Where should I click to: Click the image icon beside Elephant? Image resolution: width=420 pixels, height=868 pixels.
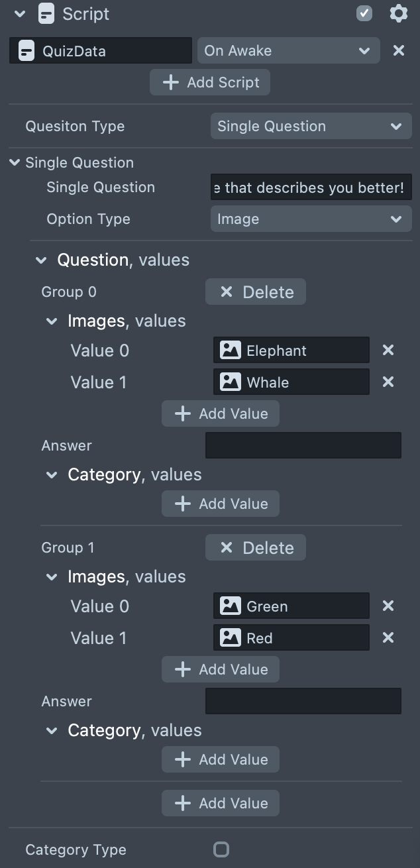(x=230, y=350)
